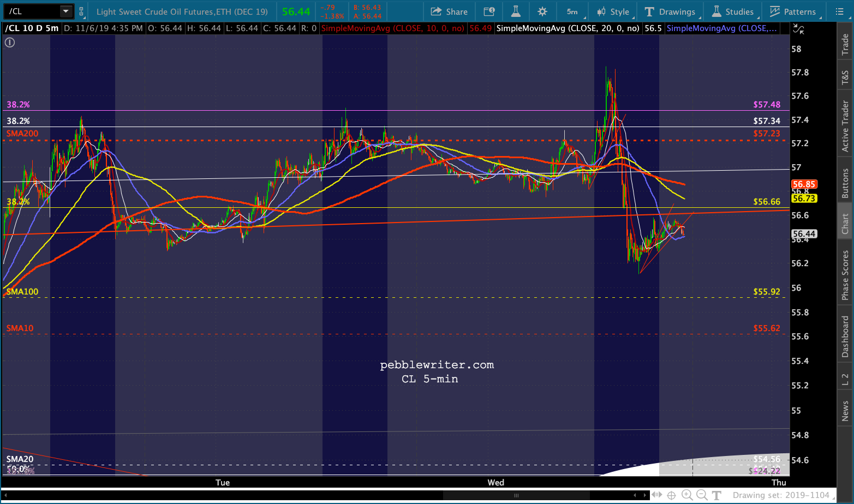Open chart settings gear icon
This screenshot has width=854, height=504.
(x=542, y=11)
